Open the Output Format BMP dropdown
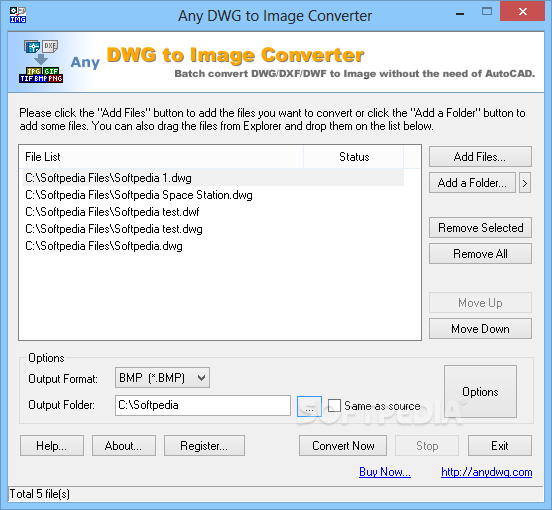The width and height of the screenshot is (552, 510). coord(162,378)
